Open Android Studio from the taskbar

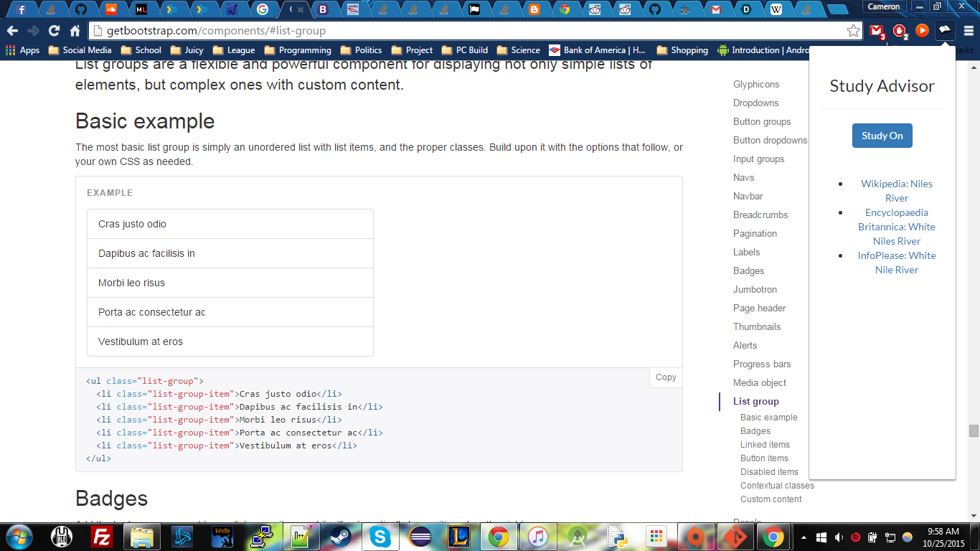click(x=578, y=537)
